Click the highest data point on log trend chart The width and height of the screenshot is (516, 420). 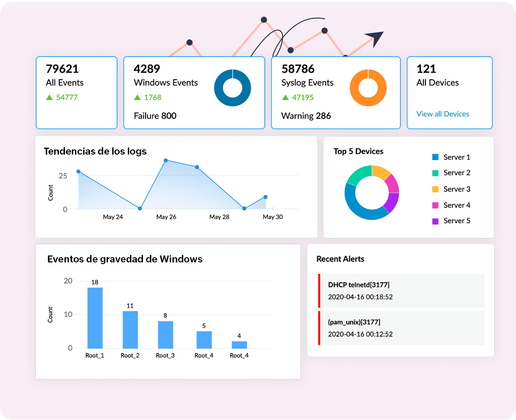click(166, 161)
